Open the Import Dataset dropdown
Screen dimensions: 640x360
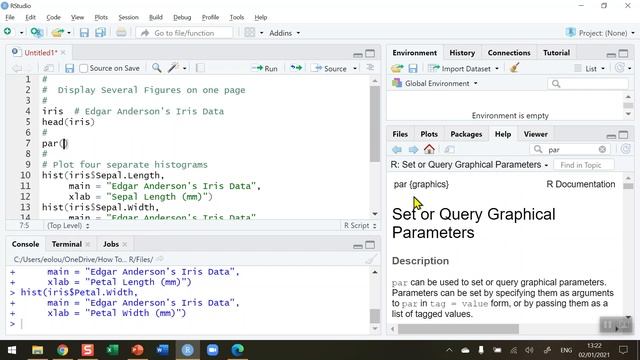tap(463, 69)
